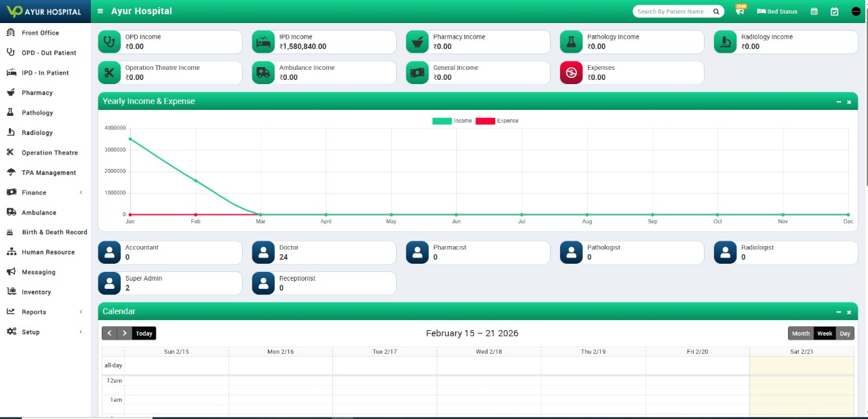Screen dimensions: 868x419
Task: Open Pathology from the sidebar
Action: [x=37, y=113]
